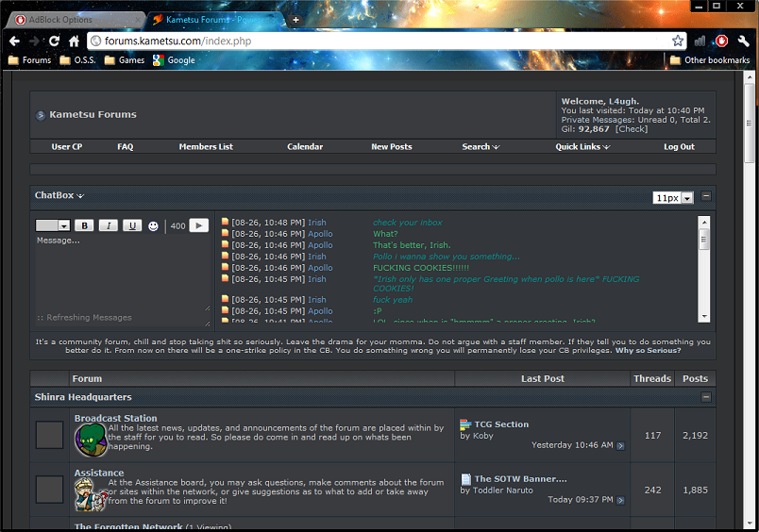This screenshot has height=532, width=759.
Task: Open Chrome wrench settings menu
Action: pyautogui.click(x=744, y=42)
